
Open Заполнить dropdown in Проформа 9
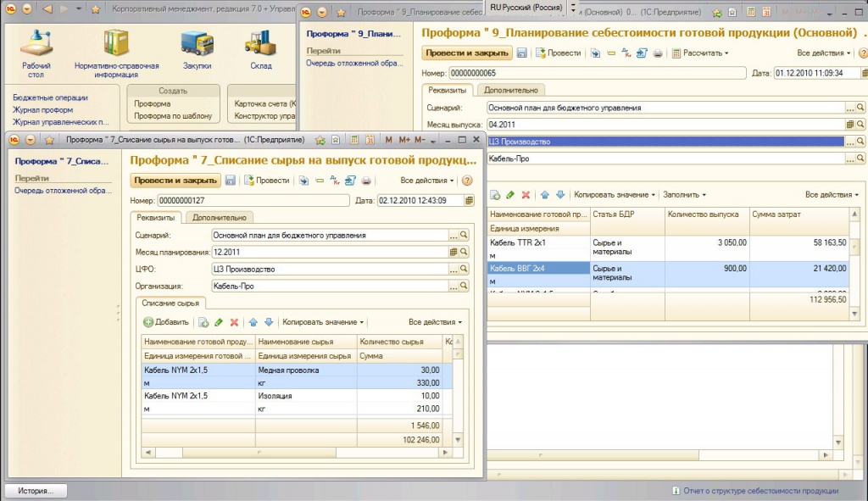684,195
